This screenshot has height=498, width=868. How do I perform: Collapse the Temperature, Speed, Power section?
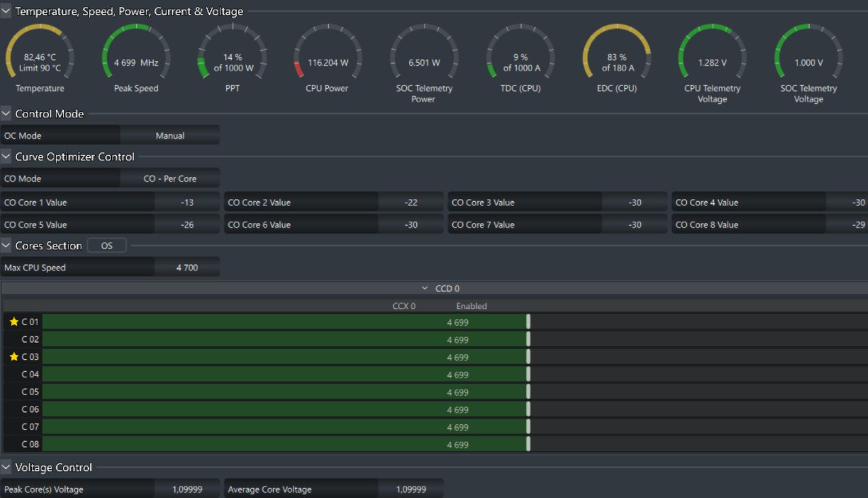[x=6, y=12]
